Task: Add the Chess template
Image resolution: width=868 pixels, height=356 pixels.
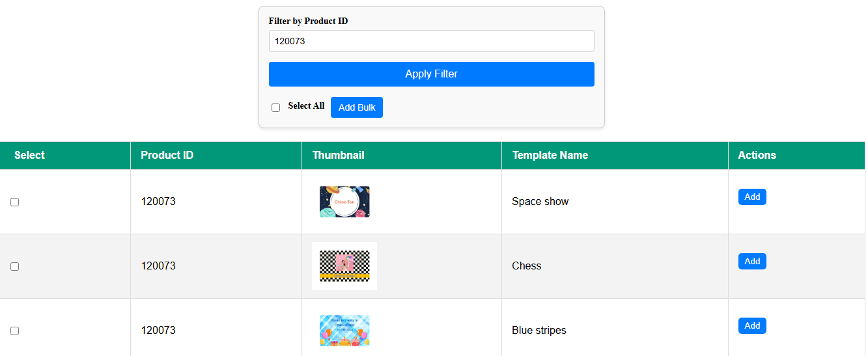Action: point(752,262)
